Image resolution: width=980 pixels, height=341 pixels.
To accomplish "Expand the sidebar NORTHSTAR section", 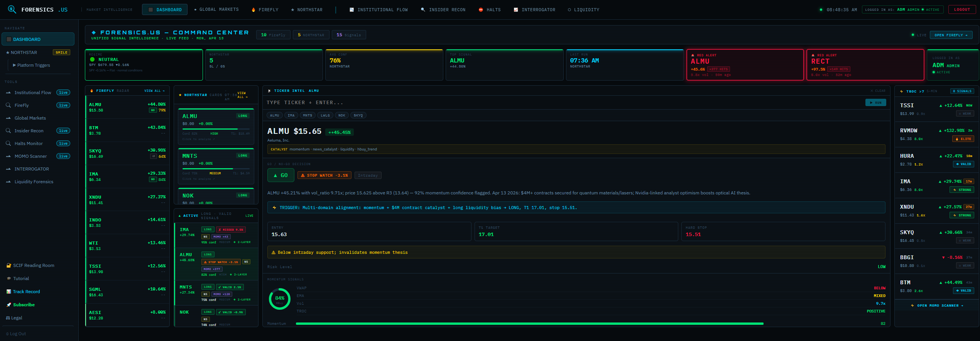I will [x=38, y=52].
